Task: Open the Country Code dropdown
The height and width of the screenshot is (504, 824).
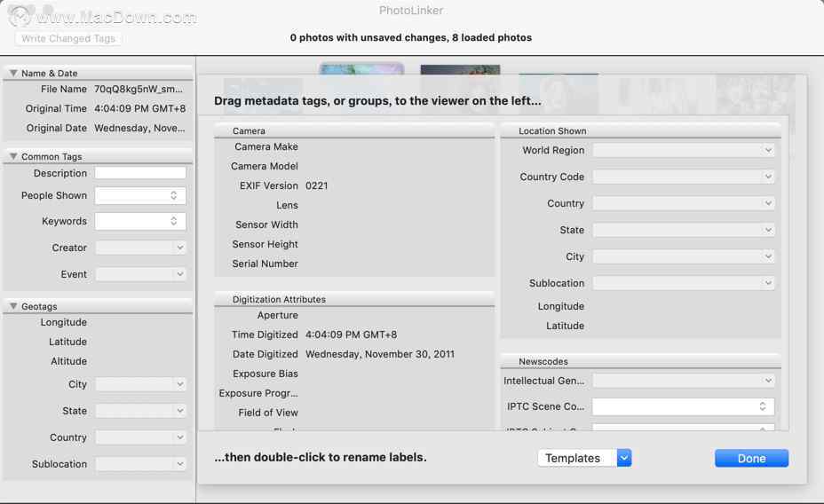Action: (x=683, y=177)
